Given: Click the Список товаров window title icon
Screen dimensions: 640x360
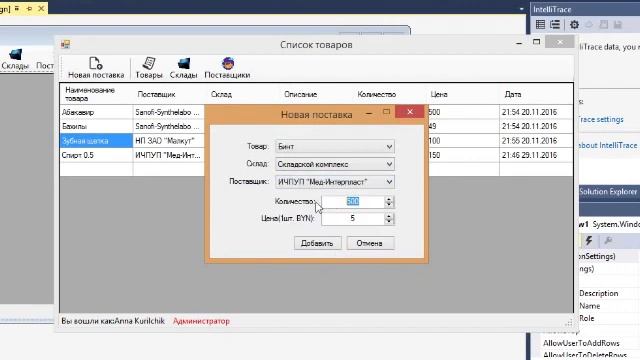Looking at the screenshot, I should tap(65, 44).
